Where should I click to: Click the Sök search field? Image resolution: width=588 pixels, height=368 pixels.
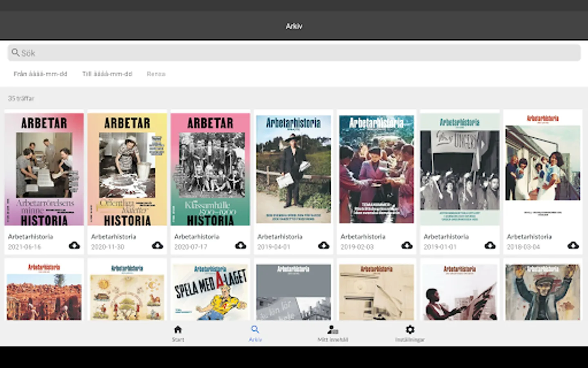[x=294, y=53]
